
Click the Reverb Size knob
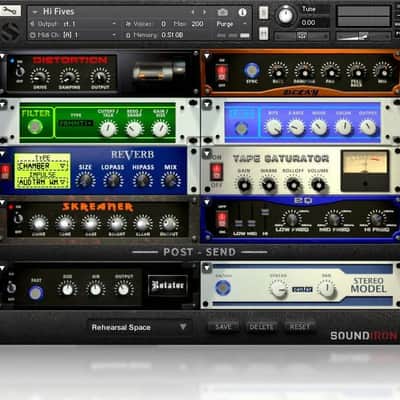click(x=85, y=180)
